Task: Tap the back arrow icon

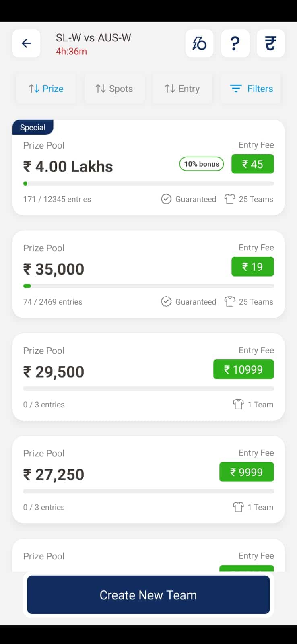Action: (x=26, y=43)
